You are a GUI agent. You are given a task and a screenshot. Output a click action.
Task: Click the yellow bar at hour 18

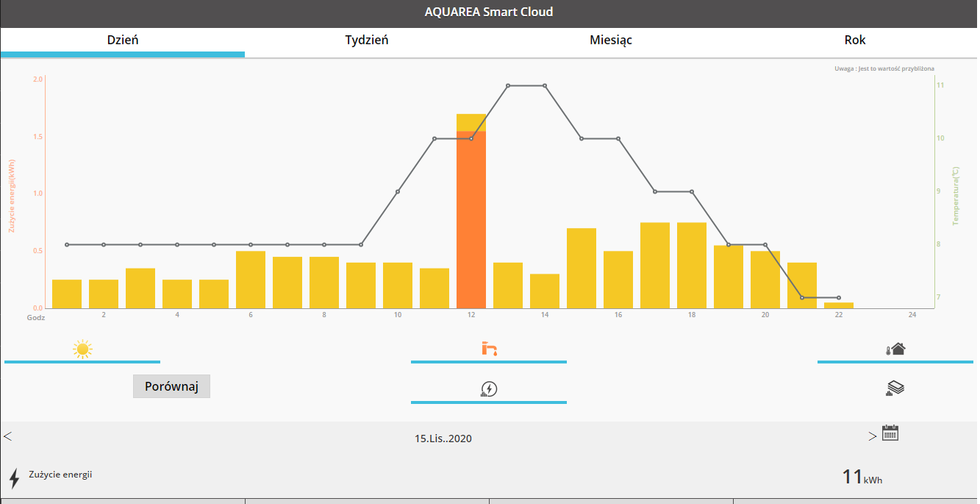click(x=692, y=266)
